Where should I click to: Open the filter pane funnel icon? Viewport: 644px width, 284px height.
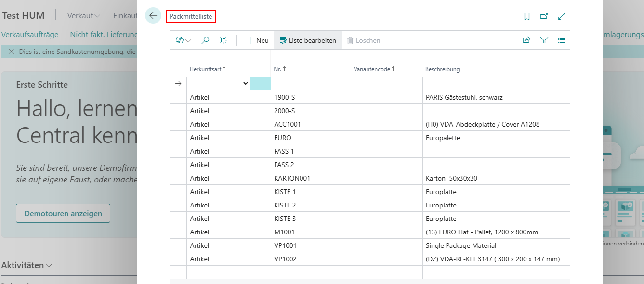pyautogui.click(x=544, y=40)
